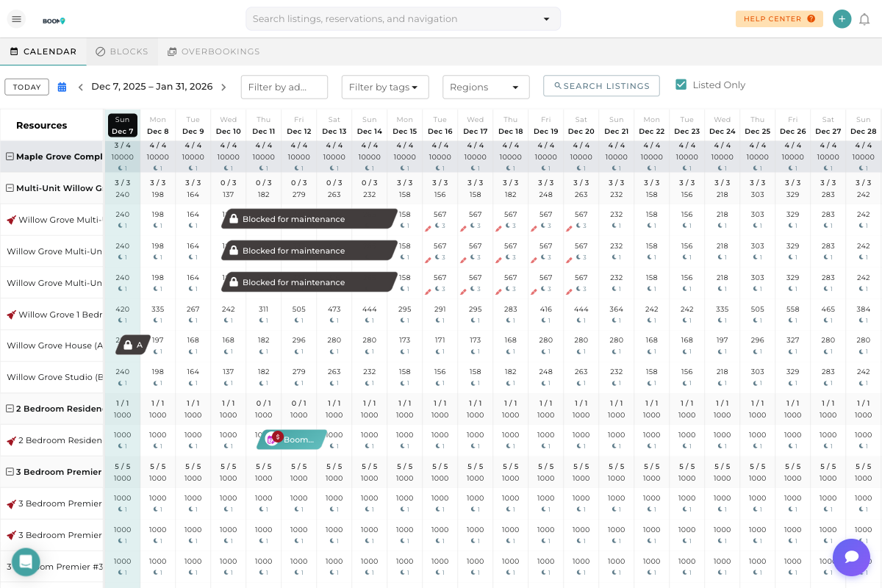This screenshot has height=588, width=882.
Task: Collapse the Maple Grove Complex group
Action: click(10, 157)
